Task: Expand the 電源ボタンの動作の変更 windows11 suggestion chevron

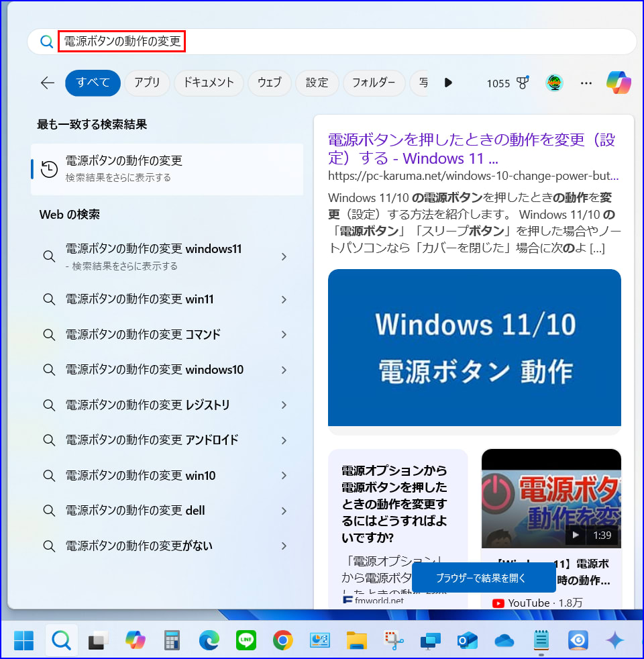Action: coord(284,256)
